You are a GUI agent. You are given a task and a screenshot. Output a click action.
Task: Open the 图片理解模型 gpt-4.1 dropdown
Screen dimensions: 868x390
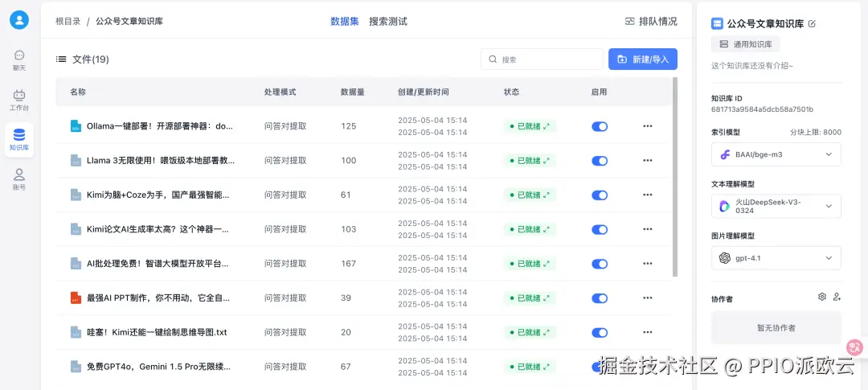click(x=776, y=258)
